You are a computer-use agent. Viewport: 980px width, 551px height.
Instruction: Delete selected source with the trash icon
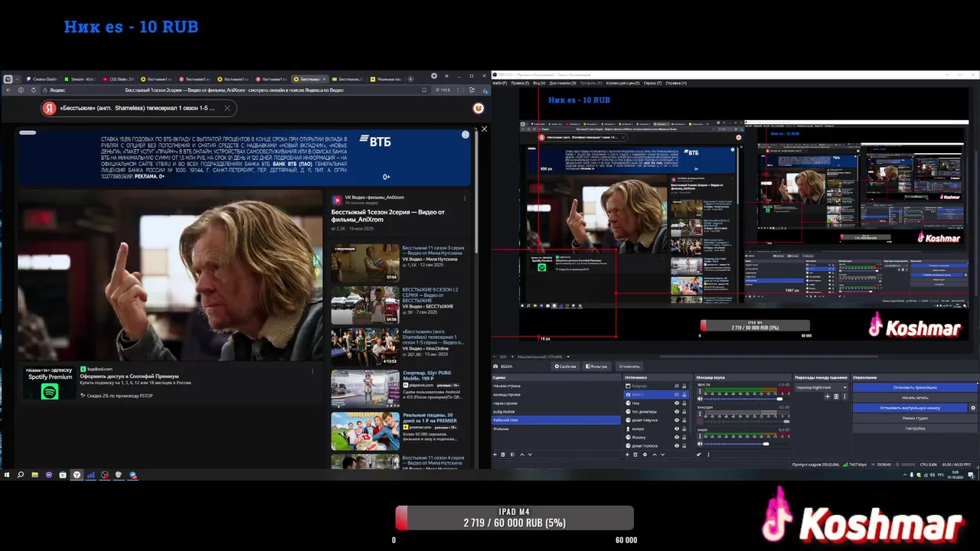(x=635, y=455)
